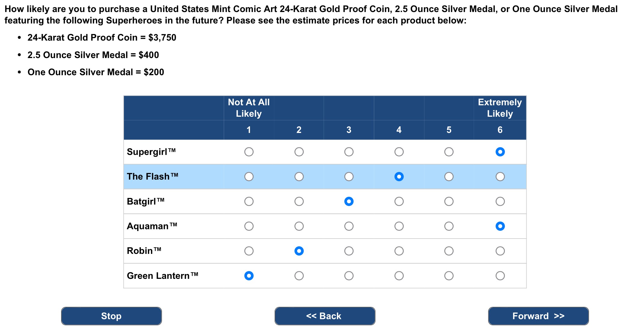Viewport: 644px width, 336px height.
Task: Set The Flash rating to 6
Action: pos(500,177)
